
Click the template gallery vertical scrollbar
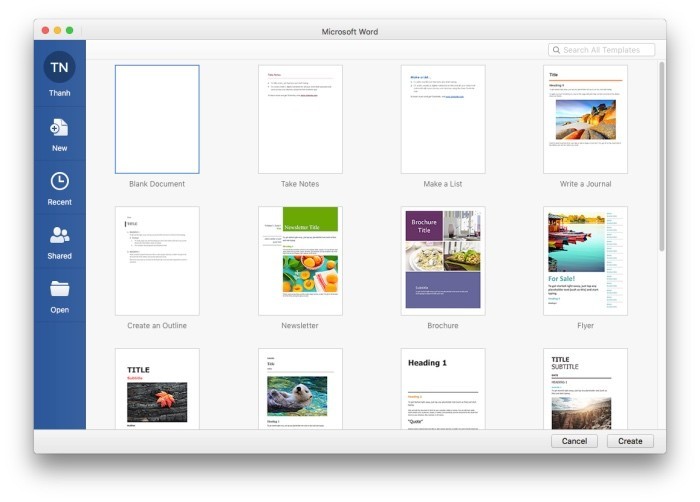(662, 156)
